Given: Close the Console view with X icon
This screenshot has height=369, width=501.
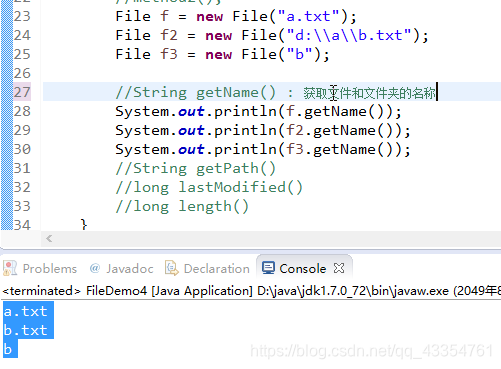Looking at the screenshot, I should 339,268.
